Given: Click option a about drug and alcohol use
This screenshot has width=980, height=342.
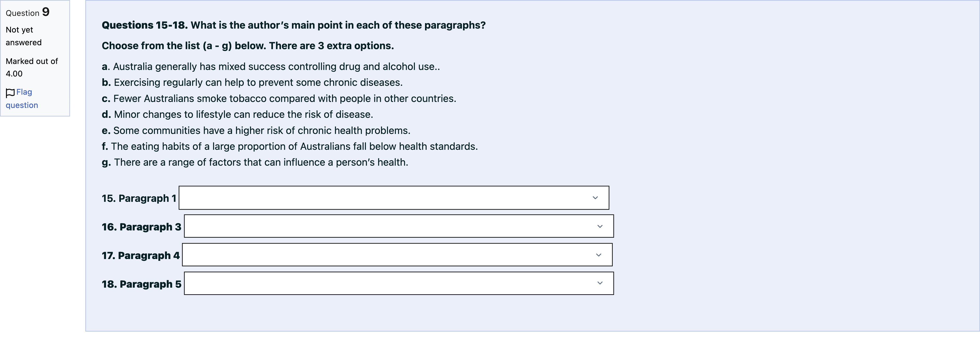Looking at the screenshot, I should pyautogui.click(x=271, y=67).
